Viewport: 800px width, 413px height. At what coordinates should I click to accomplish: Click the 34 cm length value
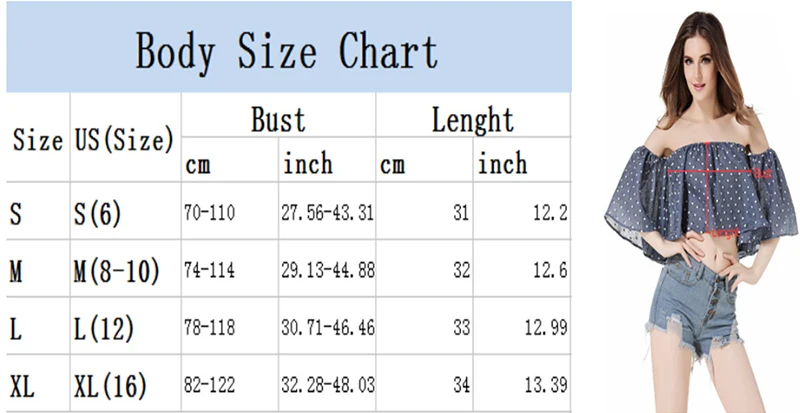coord(461,384)
